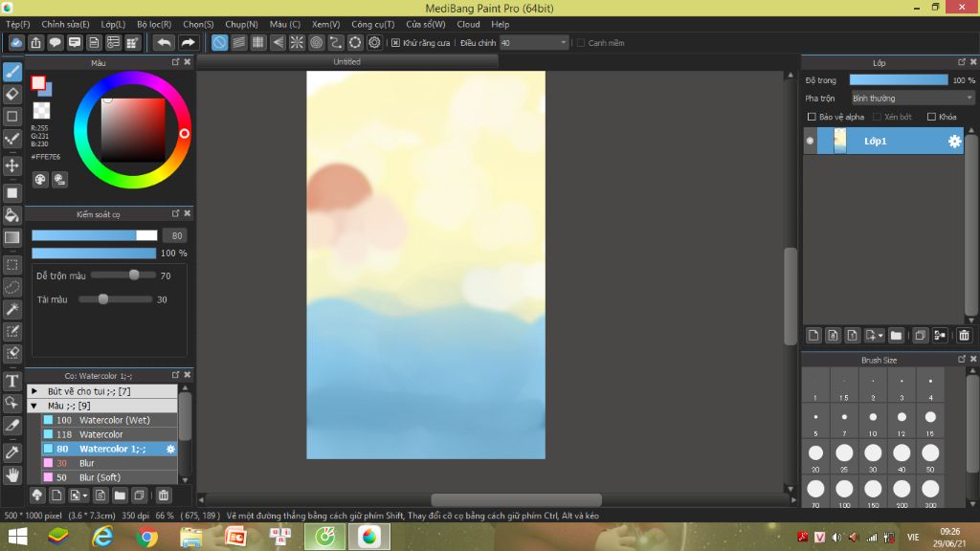Open Watercolor 1;-; brush settings gear
Image resolution: width=980 pixels, height=551 pixels.
[170, 450]
